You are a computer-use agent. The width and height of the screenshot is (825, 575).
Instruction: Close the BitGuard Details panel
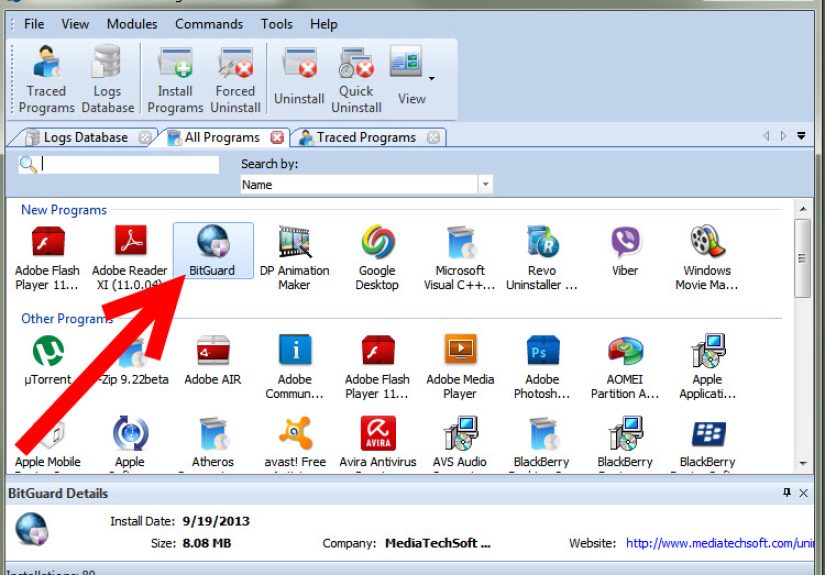[803, 493]
